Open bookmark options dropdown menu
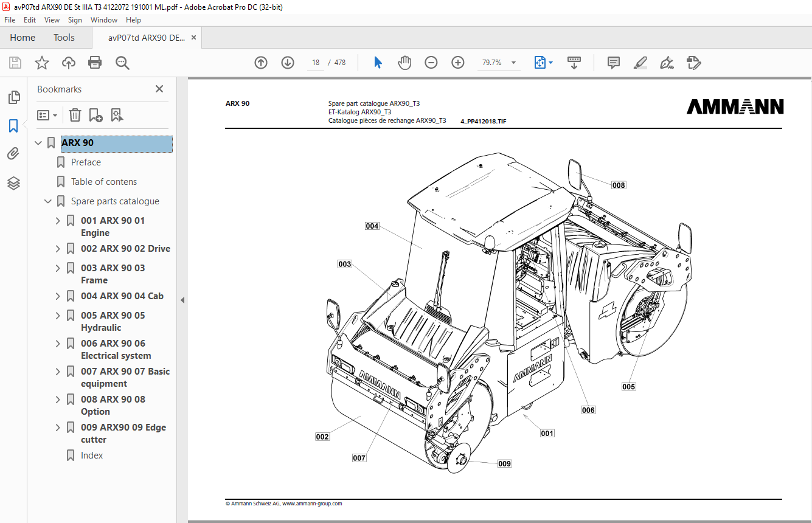This screenshot has width=812, height=523. (x=47, y=115)
